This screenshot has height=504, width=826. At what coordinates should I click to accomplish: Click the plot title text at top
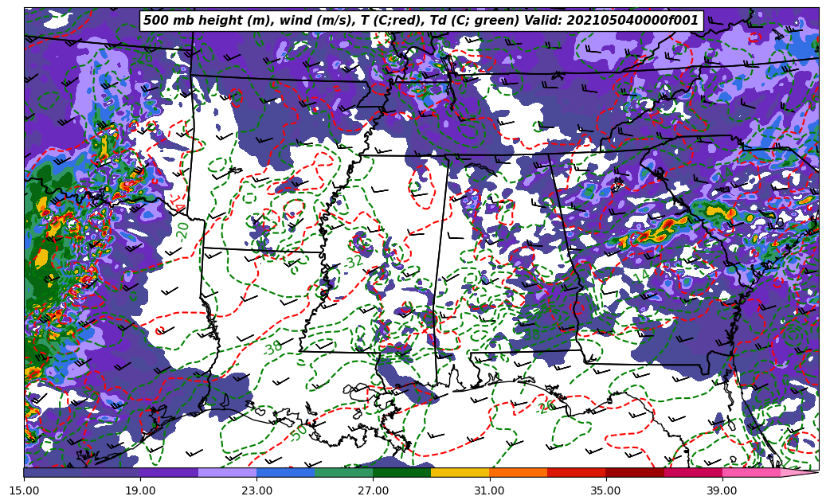(x=421, y=21)
